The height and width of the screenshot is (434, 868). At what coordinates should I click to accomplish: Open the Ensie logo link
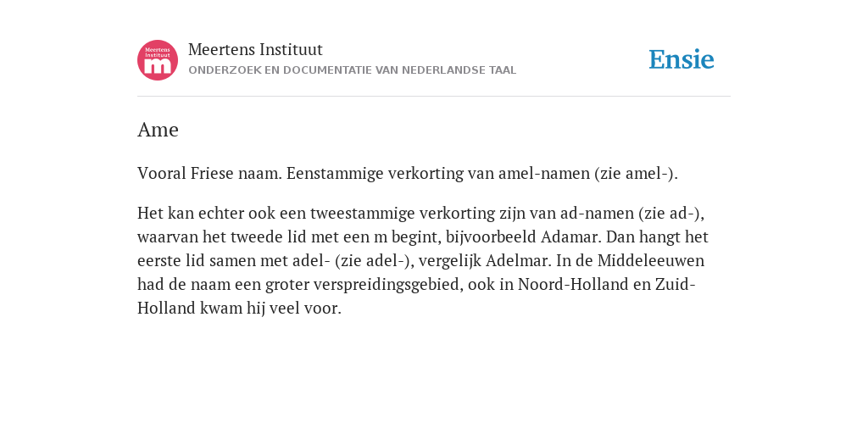click(682, 59)
